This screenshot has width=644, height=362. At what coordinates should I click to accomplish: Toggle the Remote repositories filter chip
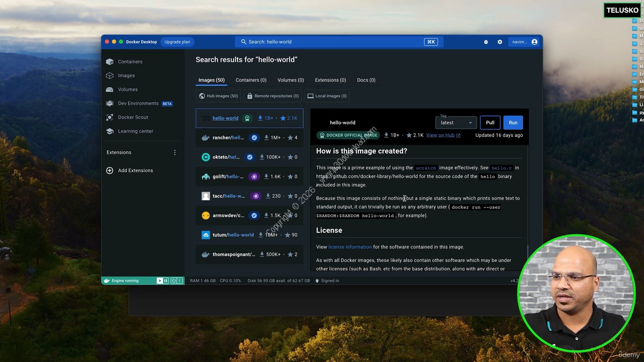272,96
